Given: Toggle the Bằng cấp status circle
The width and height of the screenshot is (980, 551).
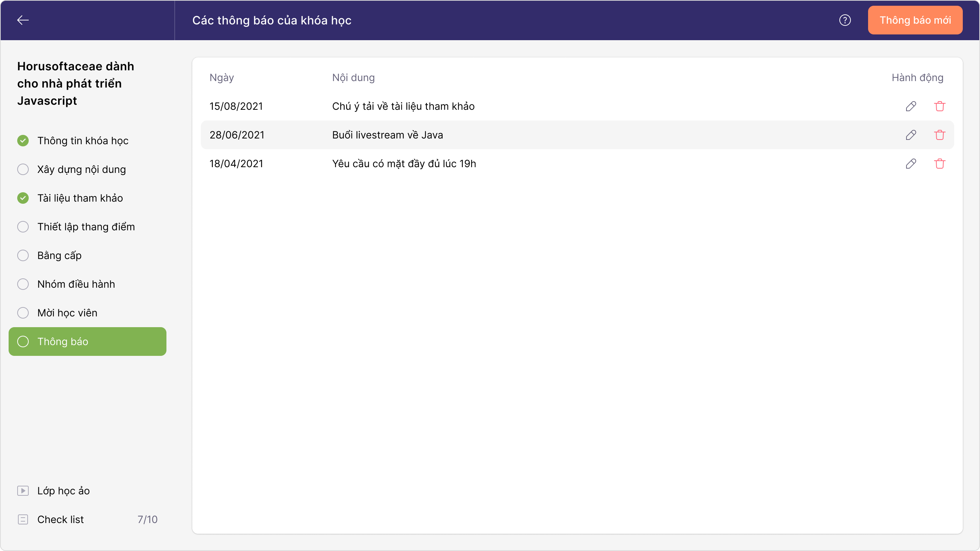Looking at the screenshot, I should tap(23, 255).
